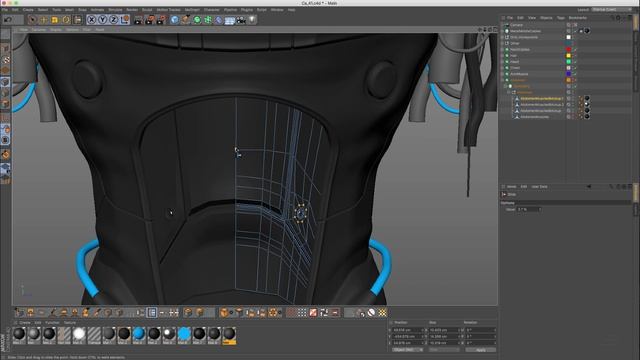Screen dimensions: 640x360
Task: Toggle the Y axis lock
Action: pos(102,20)
